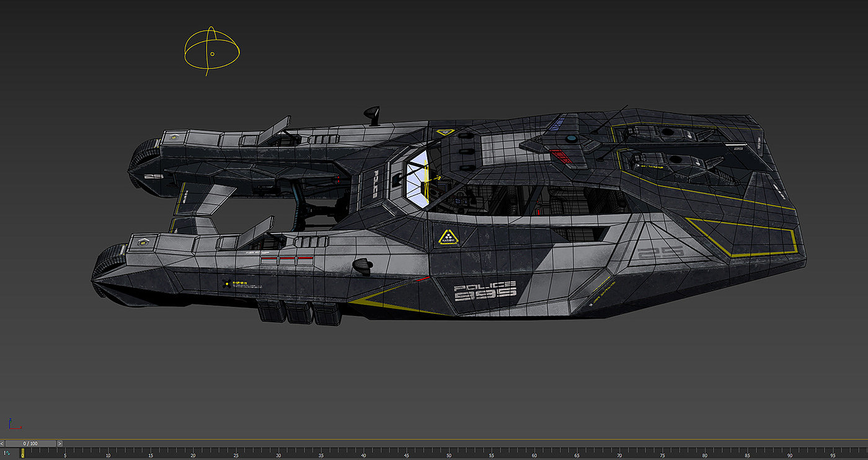The height and width of the screenshot is (460, 868).
Task: Select the yellow light gizmo in viewport
Action: tap(211, 51)
